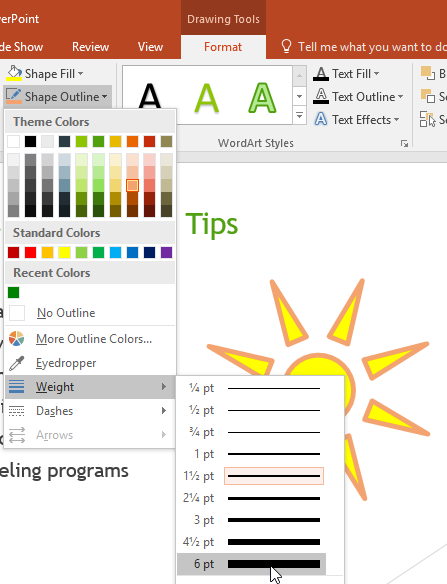Expand the WordArt Styles gallery more arrow
447x584 pixels.
coord(299,115)
